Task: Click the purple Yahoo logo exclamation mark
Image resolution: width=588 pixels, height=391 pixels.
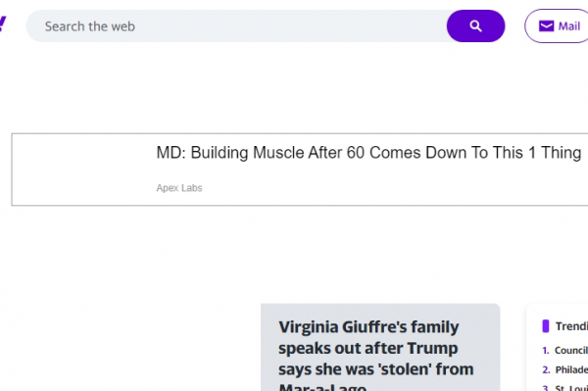Action: pos(3,24)
